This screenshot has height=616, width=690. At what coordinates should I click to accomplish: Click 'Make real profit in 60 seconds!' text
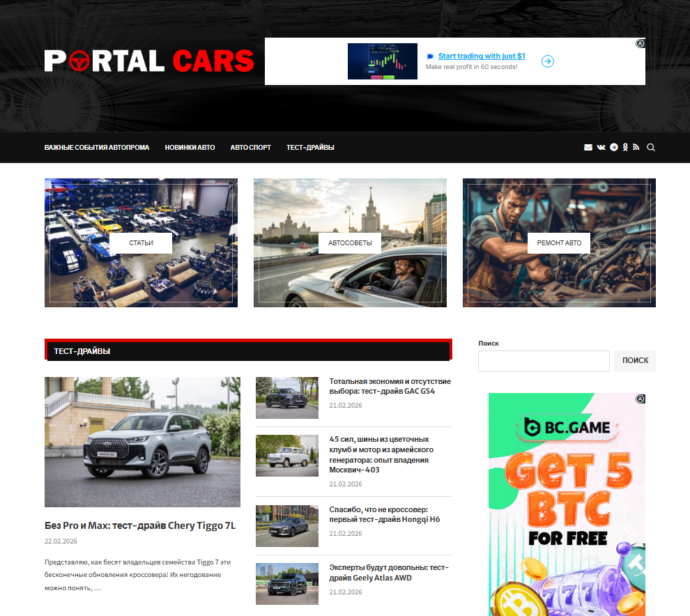coord(471,67)
